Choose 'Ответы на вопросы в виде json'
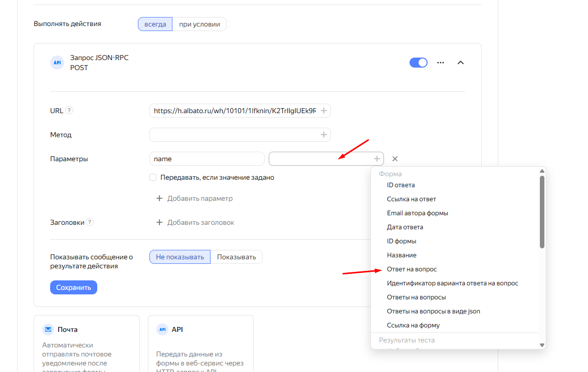588x372 pixels. (433, 311)
